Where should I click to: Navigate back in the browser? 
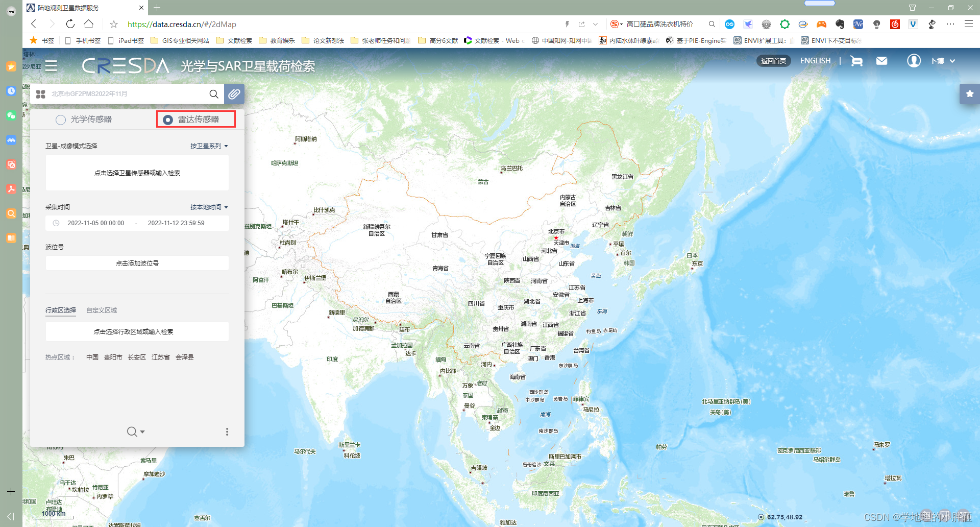click(34, 24)
